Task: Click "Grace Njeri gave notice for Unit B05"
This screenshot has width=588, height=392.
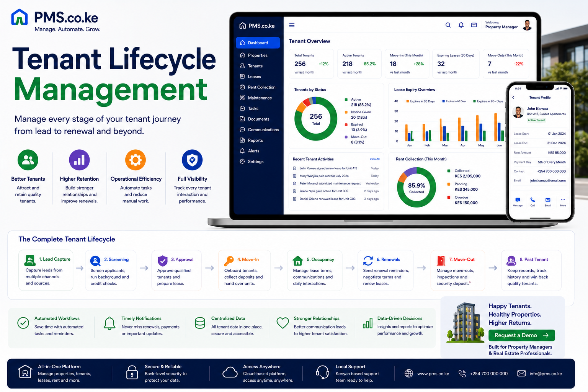Action: tap(324, 191)
